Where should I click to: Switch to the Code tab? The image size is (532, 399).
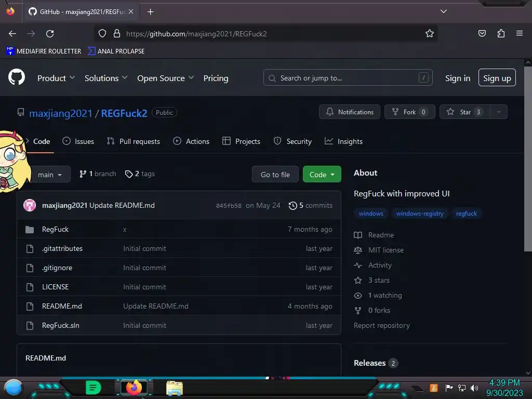pos(42,141)
